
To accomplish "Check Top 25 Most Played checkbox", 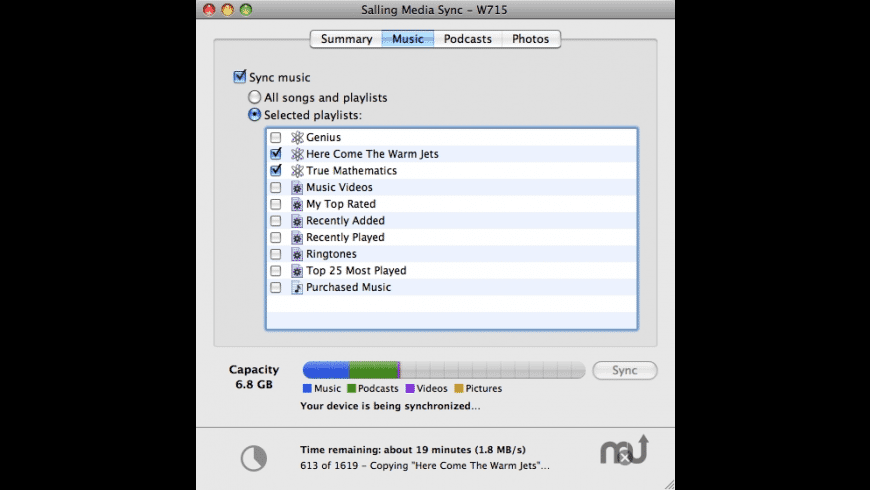I will [x=276, y=271].
